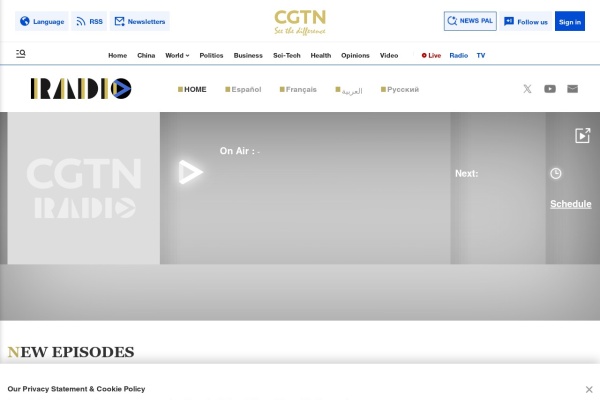600x400 pixels.
Task: Open the Health section
Action: [321, 56]
